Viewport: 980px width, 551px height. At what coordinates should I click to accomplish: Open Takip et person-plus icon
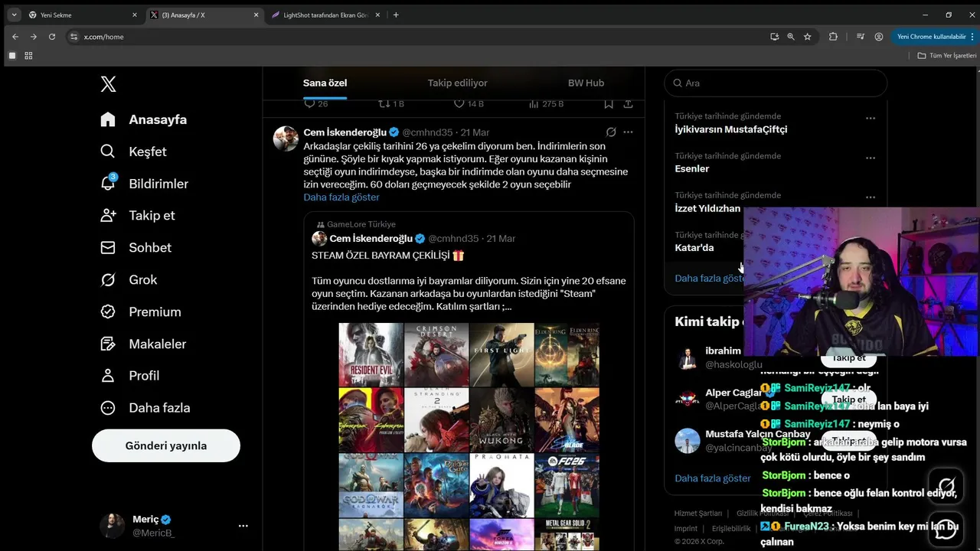108,215
